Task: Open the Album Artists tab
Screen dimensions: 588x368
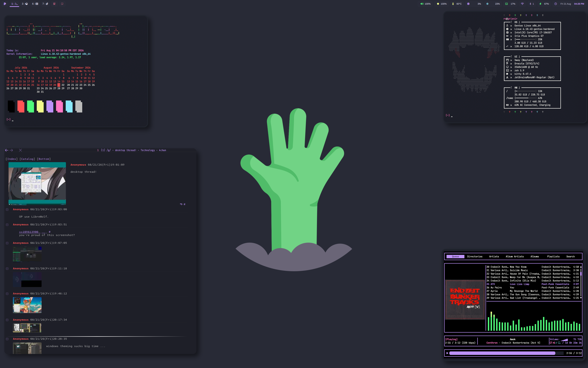Action: [x=515, y=256]
